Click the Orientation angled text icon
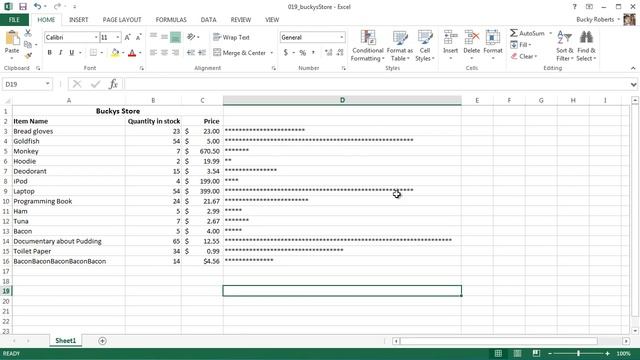 pyautogui.click(x=191, y=37)
